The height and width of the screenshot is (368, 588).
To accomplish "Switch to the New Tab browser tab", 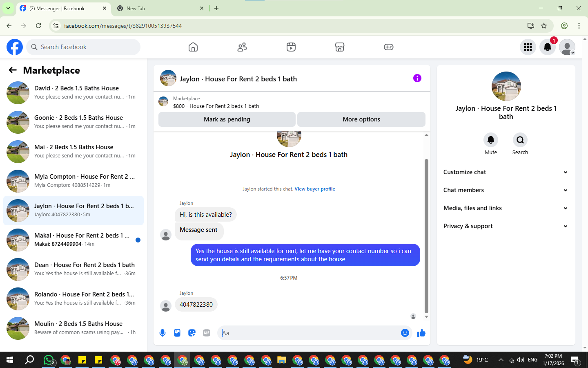I will click(x=159, y=8).
